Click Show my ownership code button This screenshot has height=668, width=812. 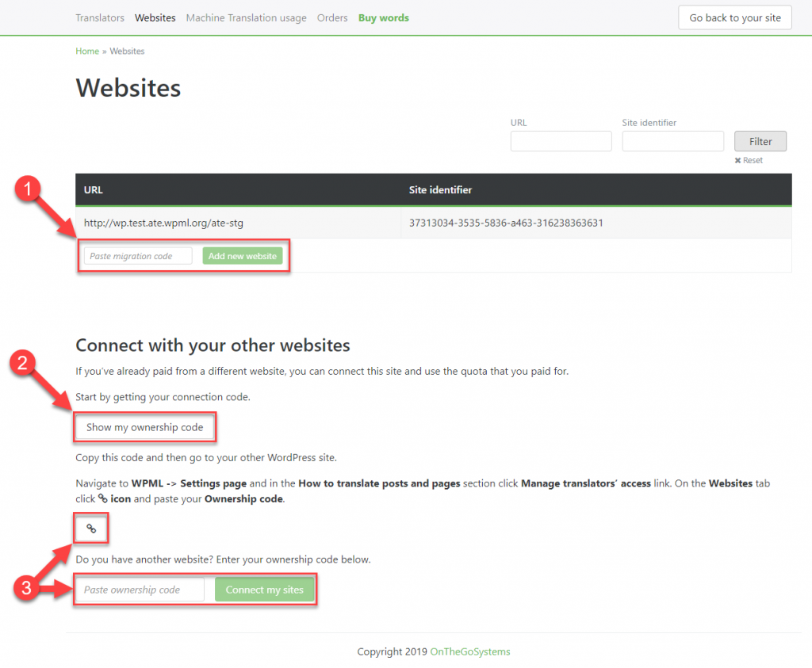(145, 427)
